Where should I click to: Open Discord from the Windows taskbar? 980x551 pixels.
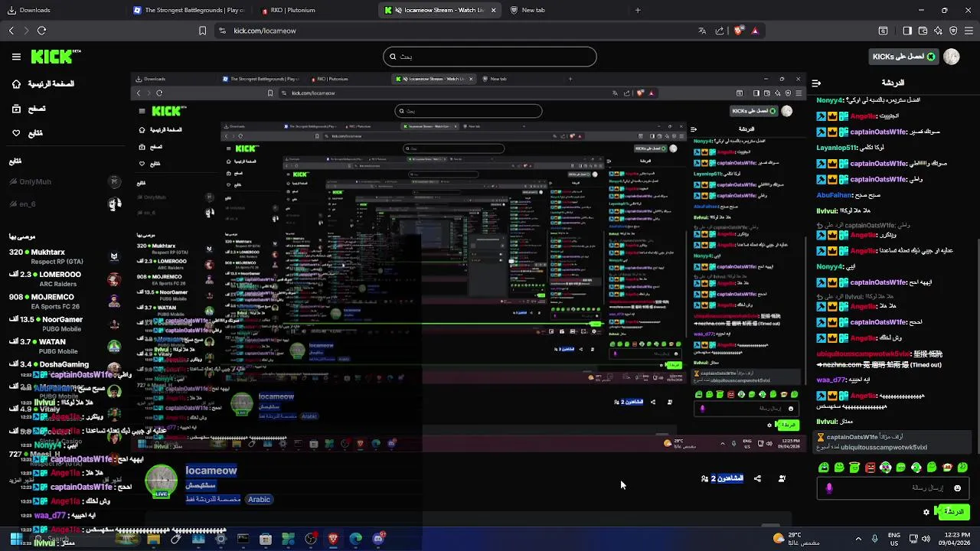tap(378, 539)
